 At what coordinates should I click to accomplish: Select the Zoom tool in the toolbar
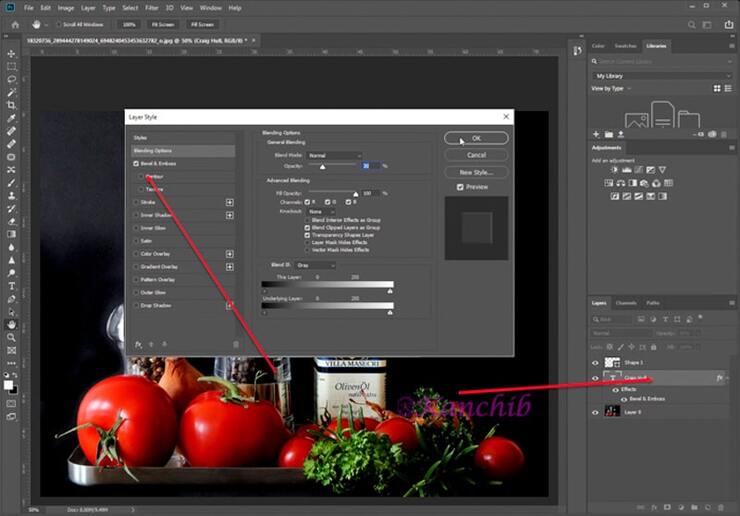pyautogui.click(x=12, y=338)
